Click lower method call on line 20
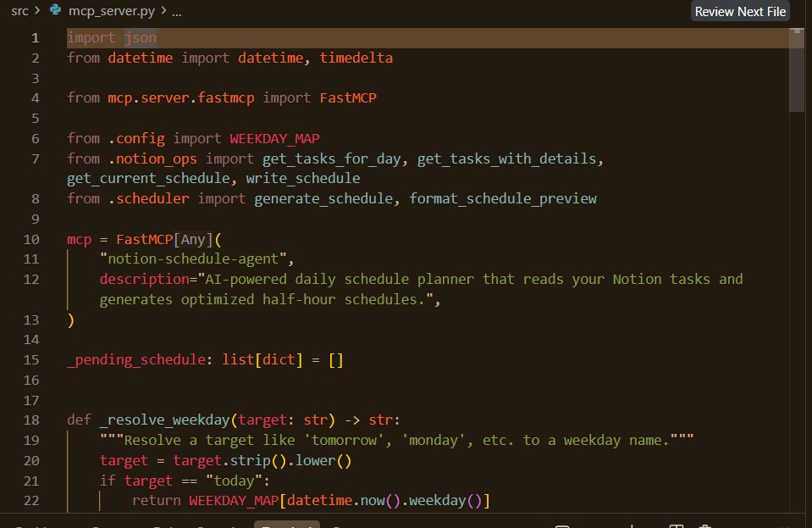Viewport: 812px width, 528px height. point(315,461)
